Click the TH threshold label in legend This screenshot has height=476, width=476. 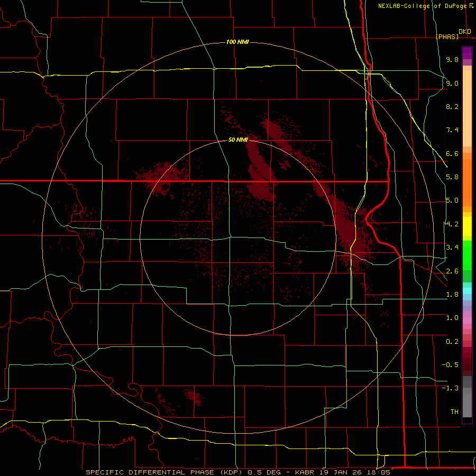coord(454,412)
